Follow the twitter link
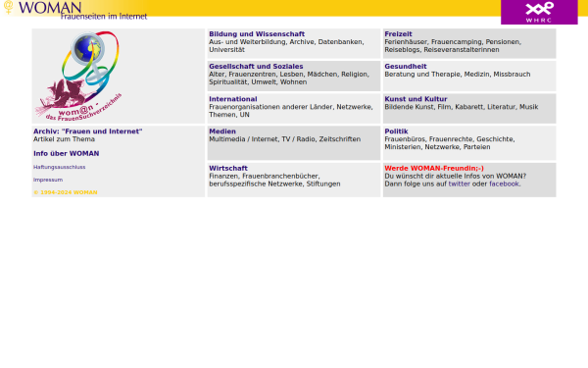The image size is (588, 368). click(459, 184)
